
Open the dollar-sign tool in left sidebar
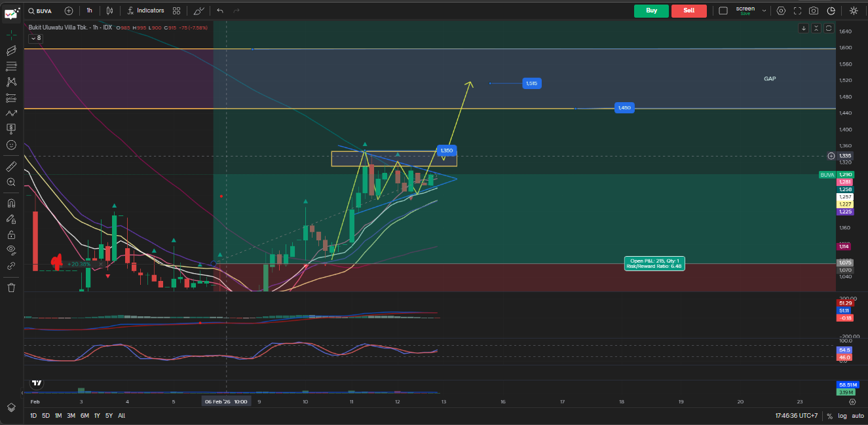(11, 129)
